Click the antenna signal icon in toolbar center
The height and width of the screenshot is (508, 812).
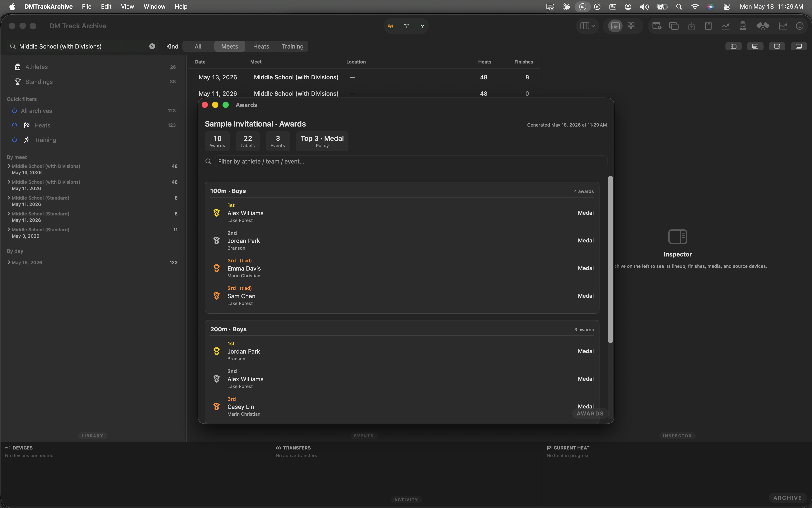coord(391,26)
